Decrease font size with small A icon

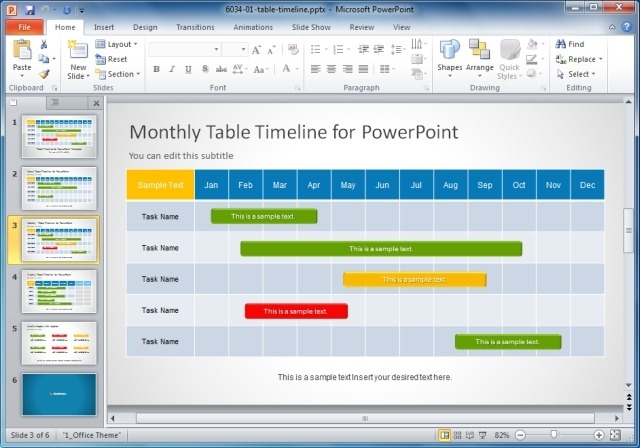coord(271,50)
